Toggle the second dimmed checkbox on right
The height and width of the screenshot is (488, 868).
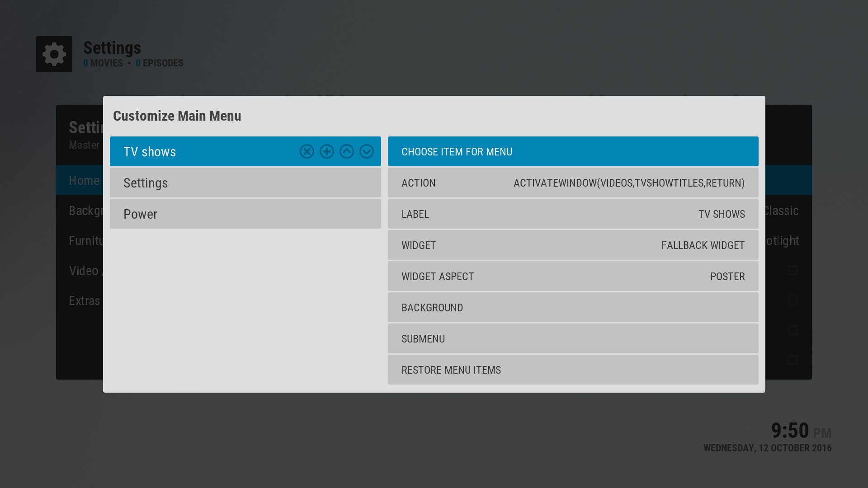click(x=793, y=300)
